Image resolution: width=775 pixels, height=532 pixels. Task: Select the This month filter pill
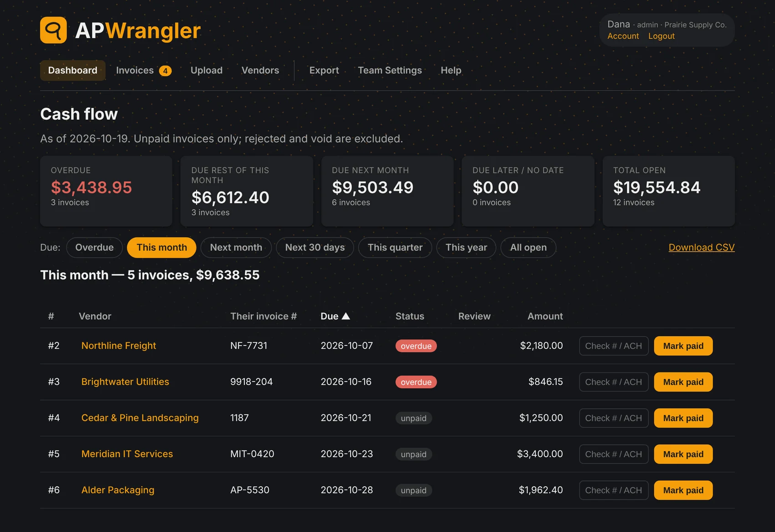click(162, 248)
